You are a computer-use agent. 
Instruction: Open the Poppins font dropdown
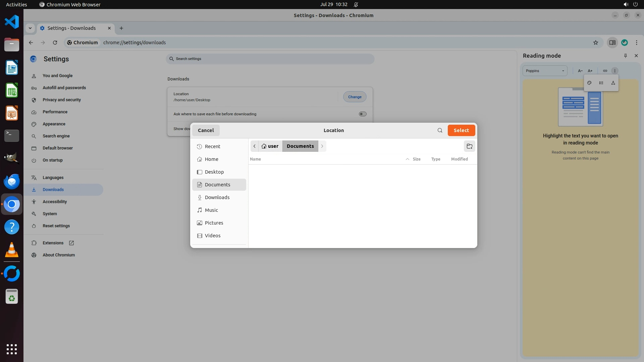[544, 71]
